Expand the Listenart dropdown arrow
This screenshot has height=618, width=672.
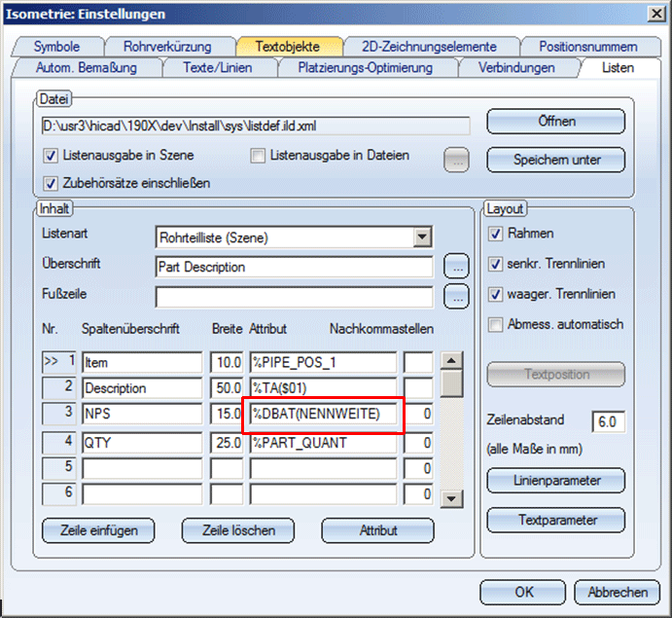[422, 237]
